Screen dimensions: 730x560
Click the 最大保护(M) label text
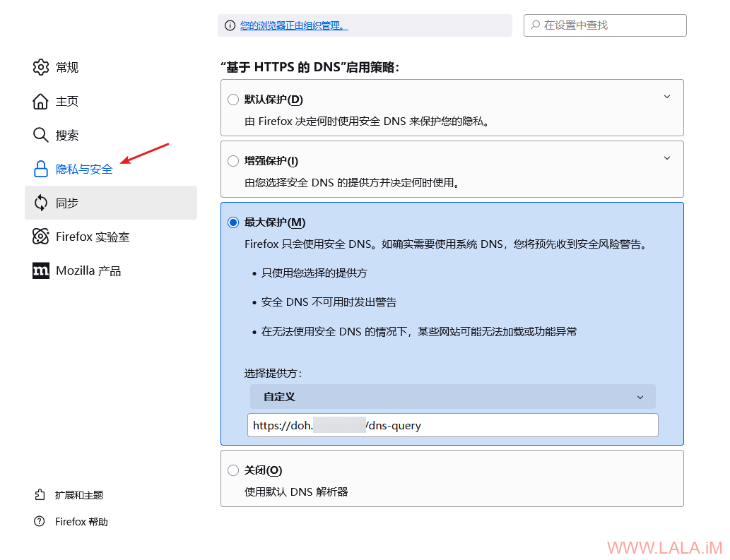click(x=275, y=222)
